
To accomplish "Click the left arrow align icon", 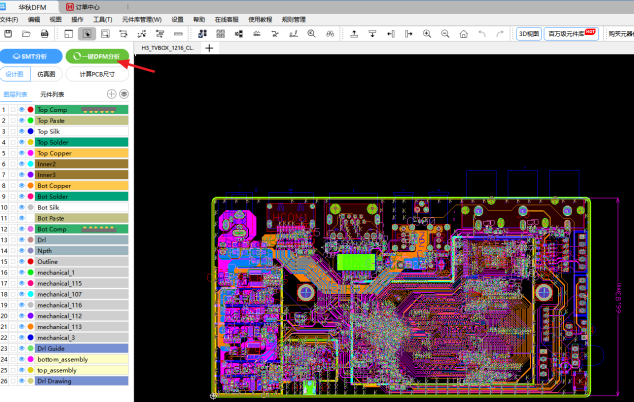I will [x=391, y=34].
